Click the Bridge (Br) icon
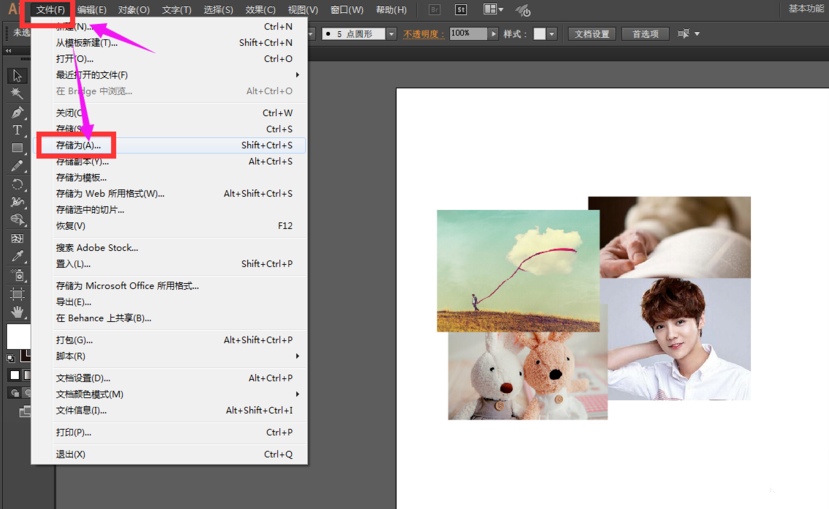 tap(434, 9)
